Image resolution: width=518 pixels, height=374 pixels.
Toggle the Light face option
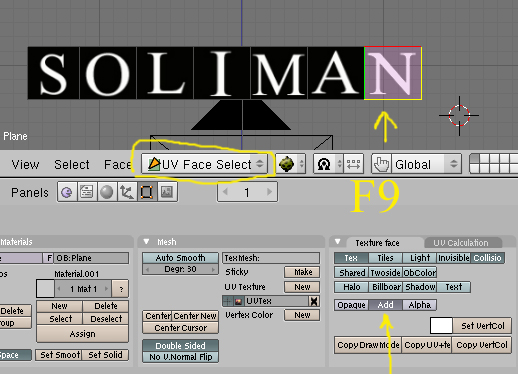click(x=420, y=258)
